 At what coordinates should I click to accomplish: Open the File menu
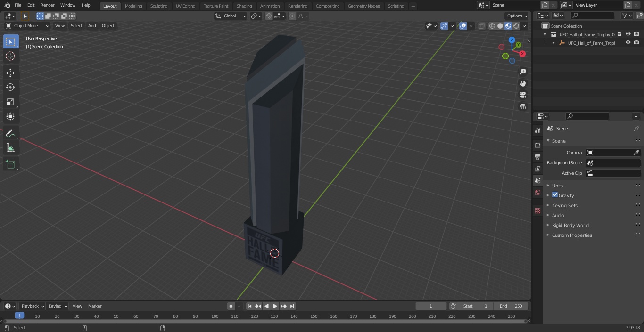pos(18,5)
